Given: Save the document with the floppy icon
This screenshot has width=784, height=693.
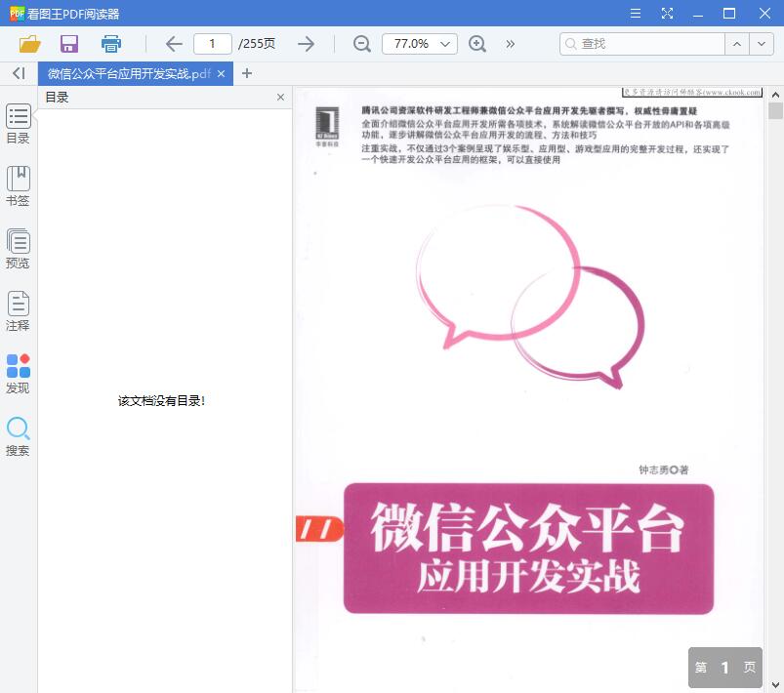Looking at the screenshot, I should [x=69, y=44].
